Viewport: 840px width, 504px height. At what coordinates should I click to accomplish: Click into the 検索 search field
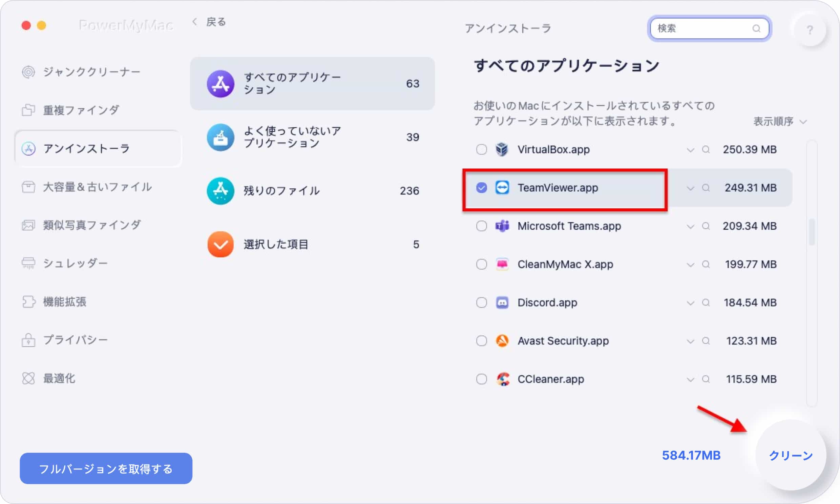[x=710, y=28]
